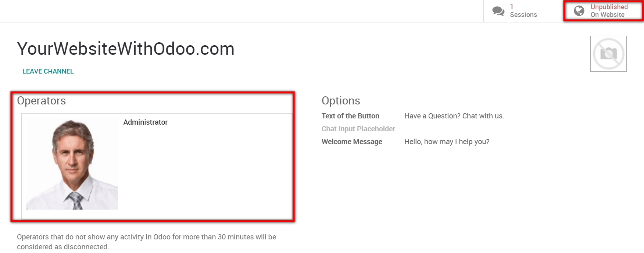
Task: Click the Chat Input Placeholder label
Action: (x=358, y=129)
